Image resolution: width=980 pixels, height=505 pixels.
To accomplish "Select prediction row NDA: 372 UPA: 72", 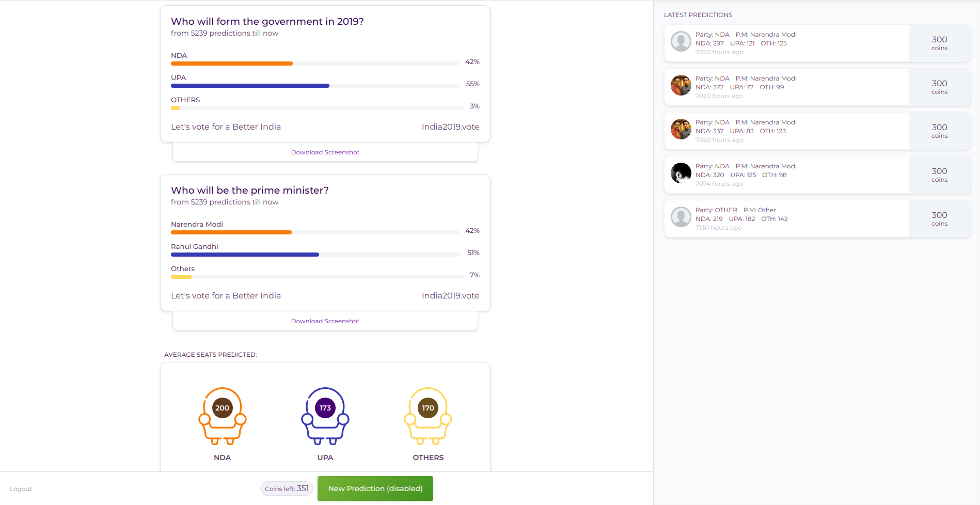I will (x=817, y=87).
